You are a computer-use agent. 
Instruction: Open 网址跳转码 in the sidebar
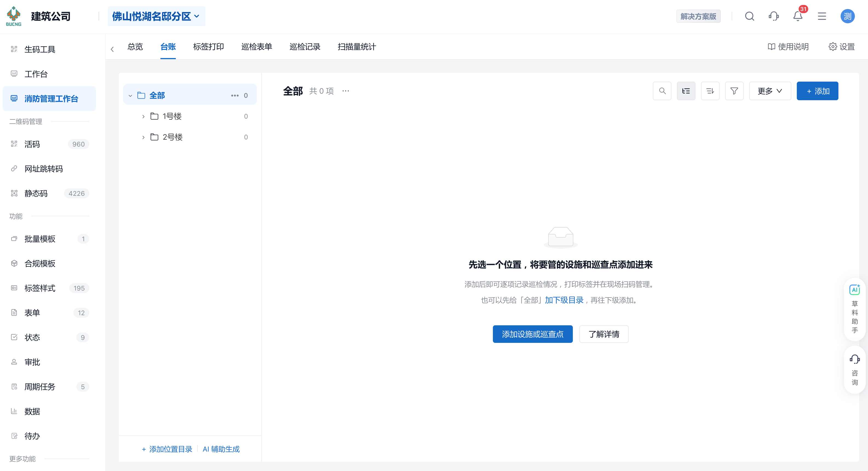49,169
